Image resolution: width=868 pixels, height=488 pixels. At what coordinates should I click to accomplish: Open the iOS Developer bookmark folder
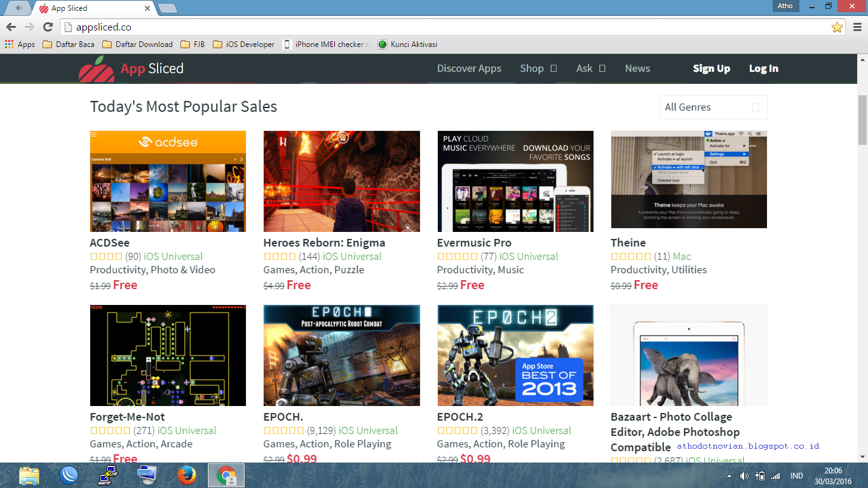coord(243,44)
